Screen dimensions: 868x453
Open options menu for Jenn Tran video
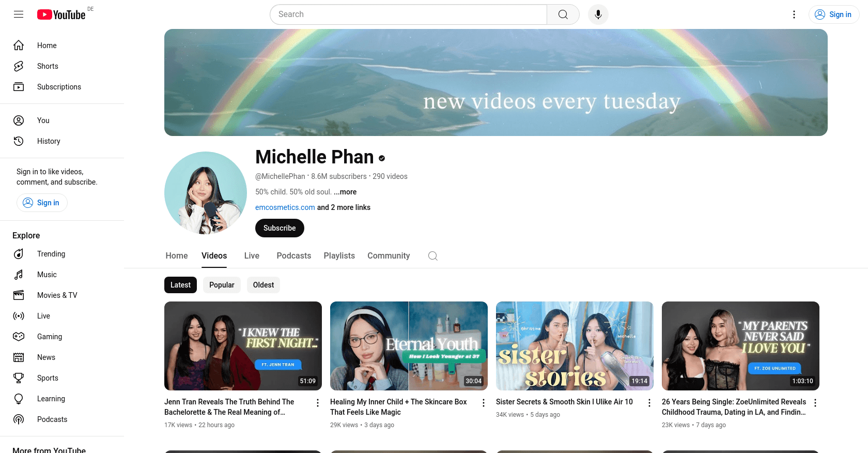coord(318,403)
